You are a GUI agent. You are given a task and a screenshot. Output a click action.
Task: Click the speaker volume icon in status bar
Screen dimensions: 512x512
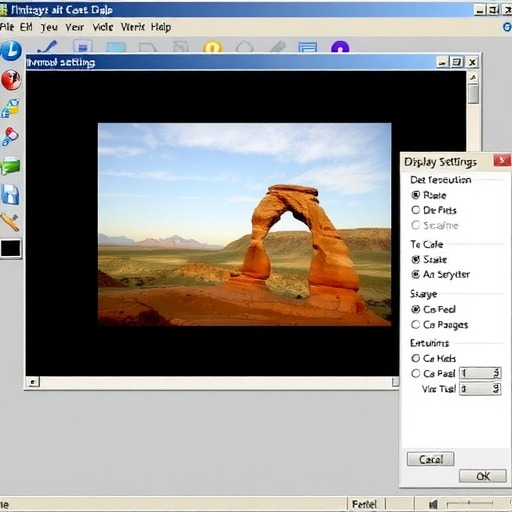click(x=433, y=504)
